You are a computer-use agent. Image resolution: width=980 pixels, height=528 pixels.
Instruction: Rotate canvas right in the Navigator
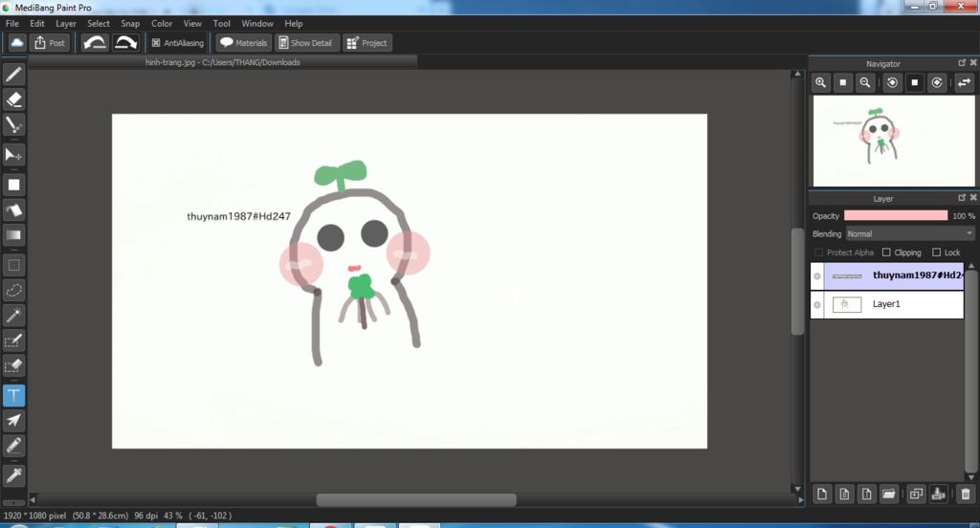coord(937,82)
